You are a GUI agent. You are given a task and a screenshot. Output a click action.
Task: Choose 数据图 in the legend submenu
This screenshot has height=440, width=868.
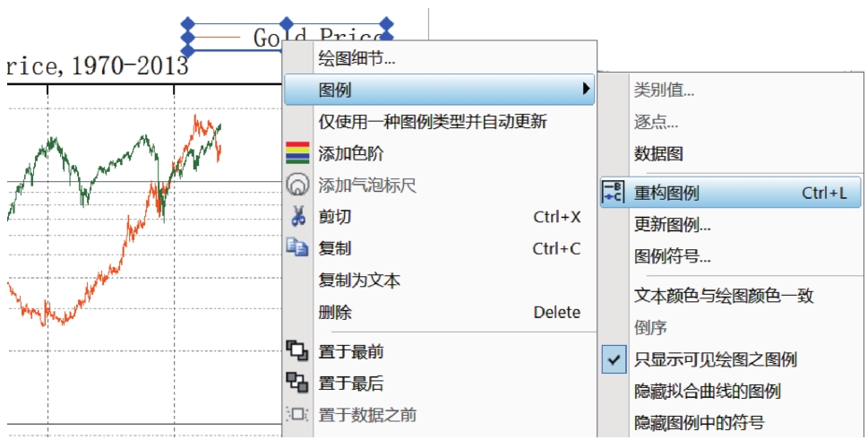[x=731, y=153]
